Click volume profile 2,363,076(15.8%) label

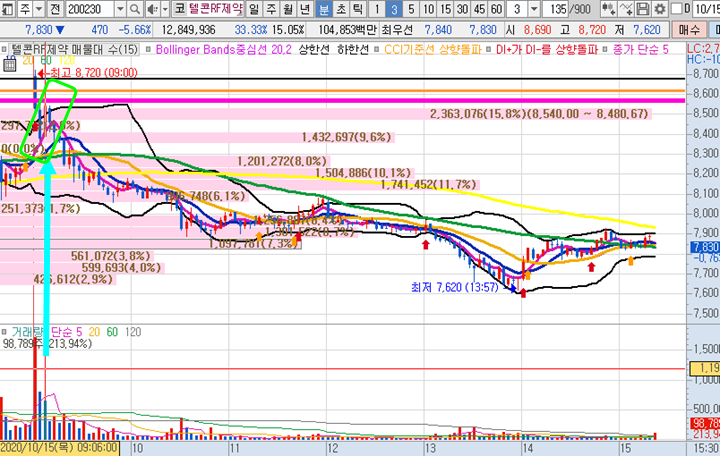(x=539, y=114)
